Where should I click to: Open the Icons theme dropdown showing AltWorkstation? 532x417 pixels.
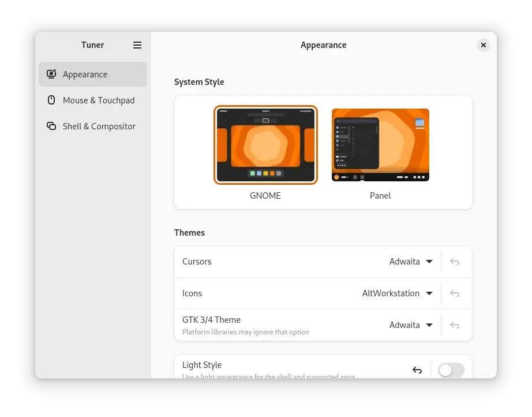click(397, 293)
